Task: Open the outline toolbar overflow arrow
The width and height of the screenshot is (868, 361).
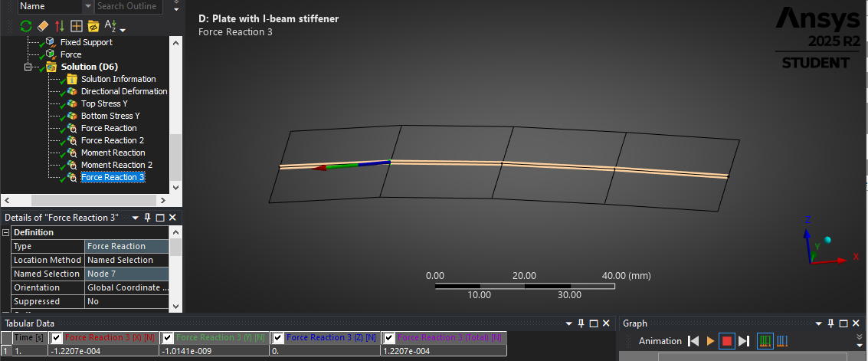Action: click(x=176, y=7)
